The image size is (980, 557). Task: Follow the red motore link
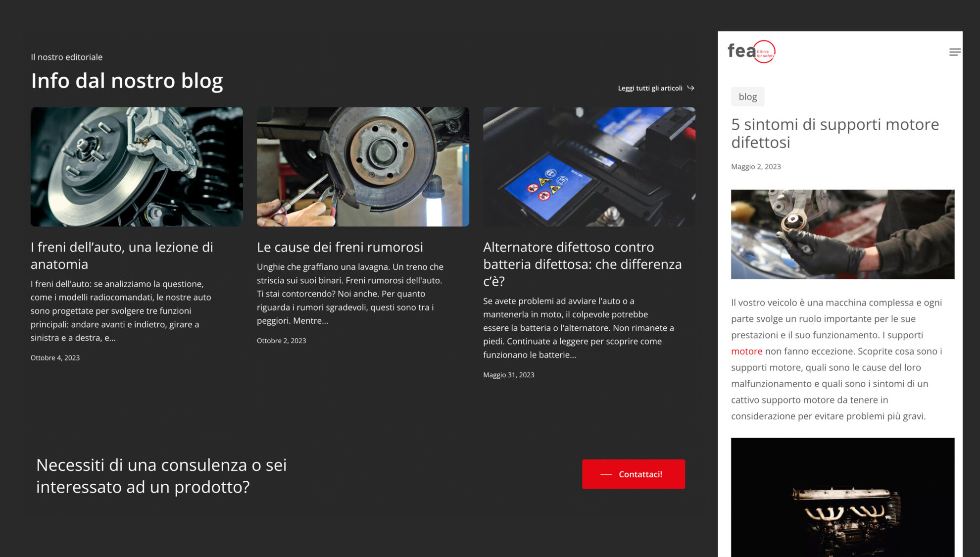[x=746, y=351]
